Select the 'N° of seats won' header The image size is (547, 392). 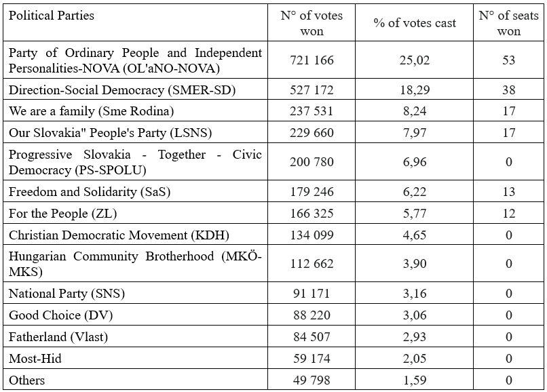pyautogui.click(x=508, y=22)
